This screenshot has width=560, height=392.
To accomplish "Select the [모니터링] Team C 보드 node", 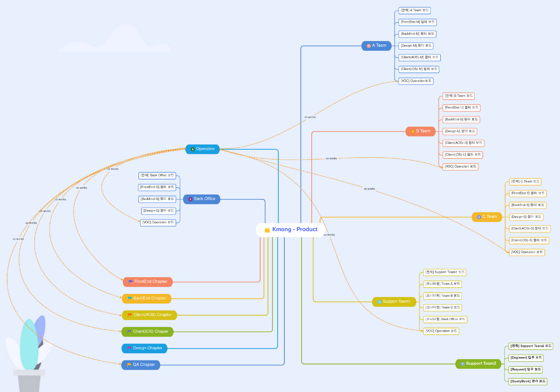I will 443,308.
